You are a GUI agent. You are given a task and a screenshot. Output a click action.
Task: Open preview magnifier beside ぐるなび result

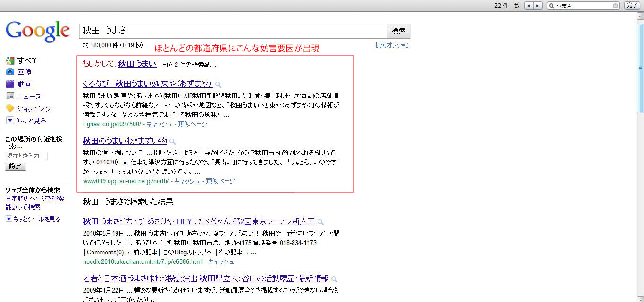(x=218, y=84)
